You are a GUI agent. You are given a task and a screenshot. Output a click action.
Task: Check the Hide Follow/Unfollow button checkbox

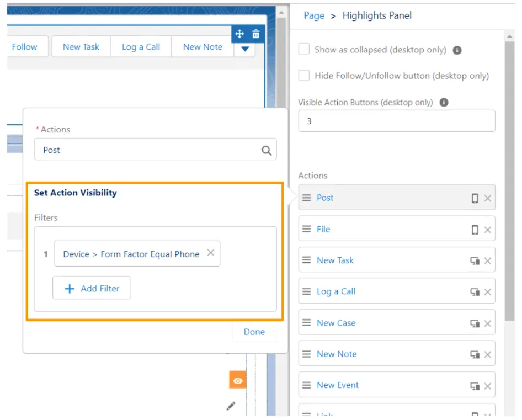(303, 76)
